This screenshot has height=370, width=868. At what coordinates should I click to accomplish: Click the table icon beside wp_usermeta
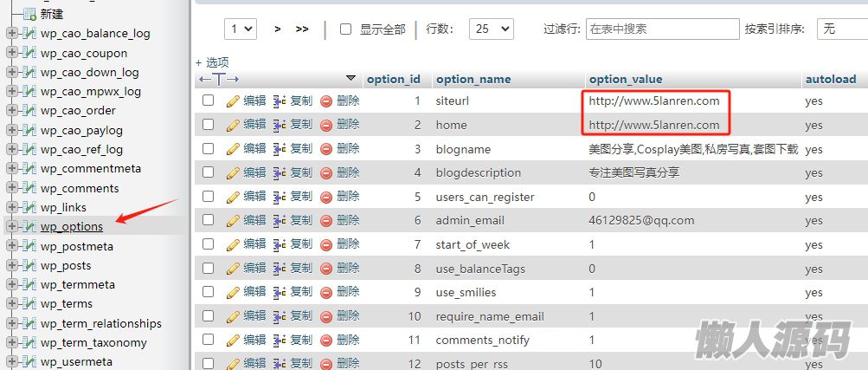(29, 361)
